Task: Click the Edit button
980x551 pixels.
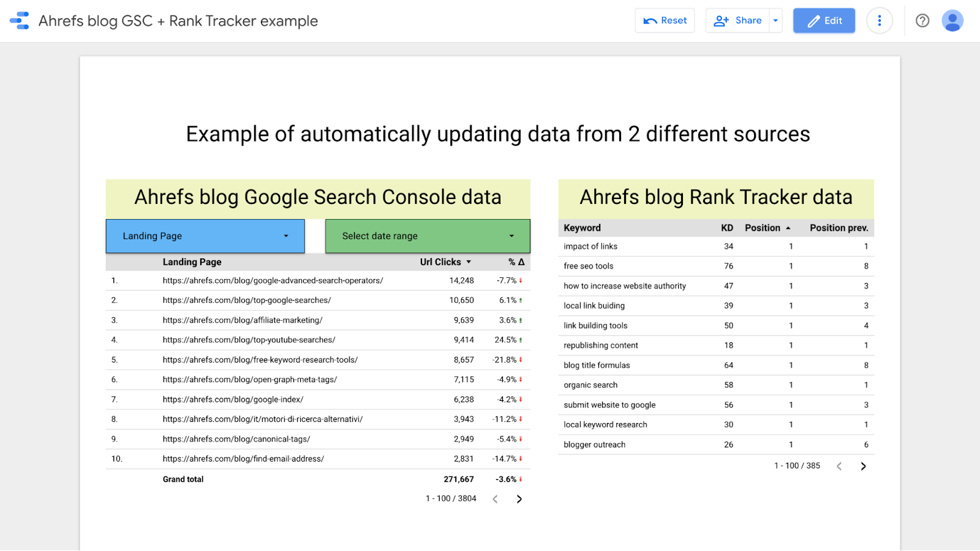Action: (x=823, y=20)
